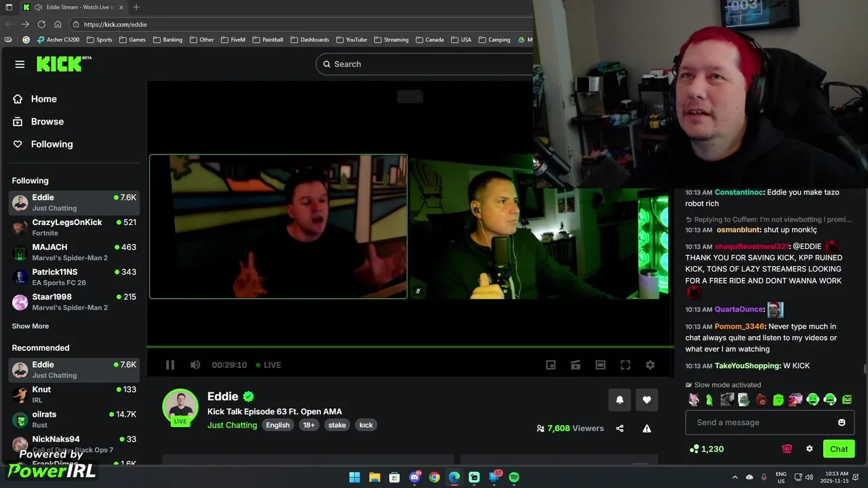Viewport: 868px width, 488px height.
Task: Open Browse in the sidebar
Action: 47,121
